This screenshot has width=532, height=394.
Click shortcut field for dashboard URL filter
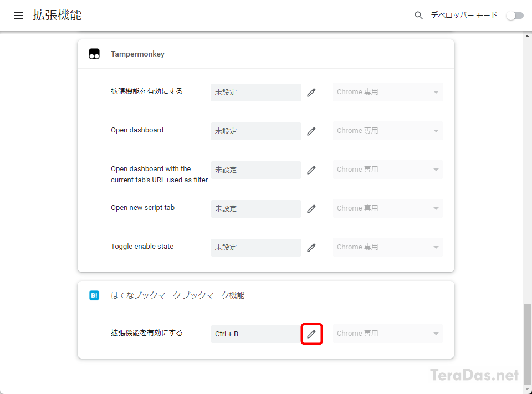[x=256, y=170]
